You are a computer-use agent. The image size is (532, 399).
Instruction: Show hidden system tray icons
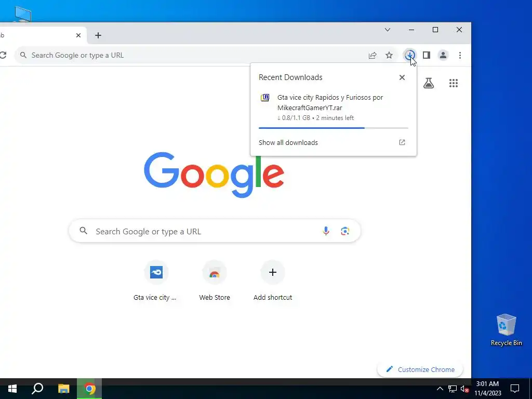pos(440,389)
